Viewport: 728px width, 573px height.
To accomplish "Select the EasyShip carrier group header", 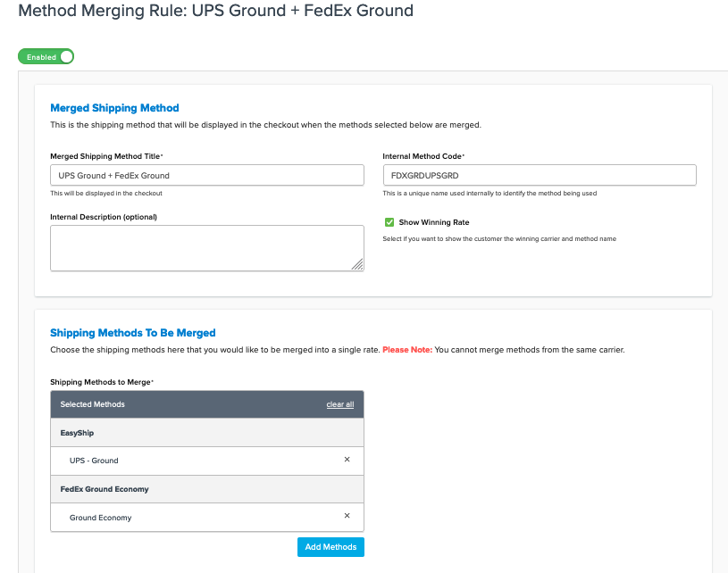I will coord(206,433).
